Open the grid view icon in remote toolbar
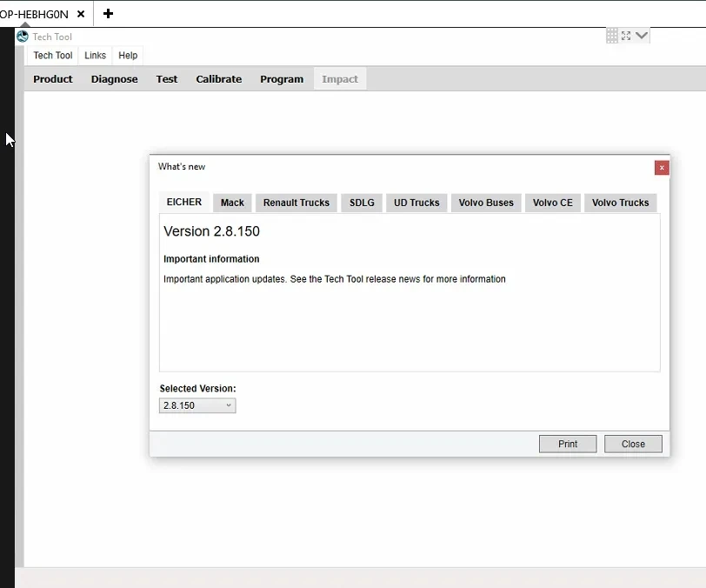Image resolution: width=706 pixels, height=588 pixels. [x=612, y=36]
